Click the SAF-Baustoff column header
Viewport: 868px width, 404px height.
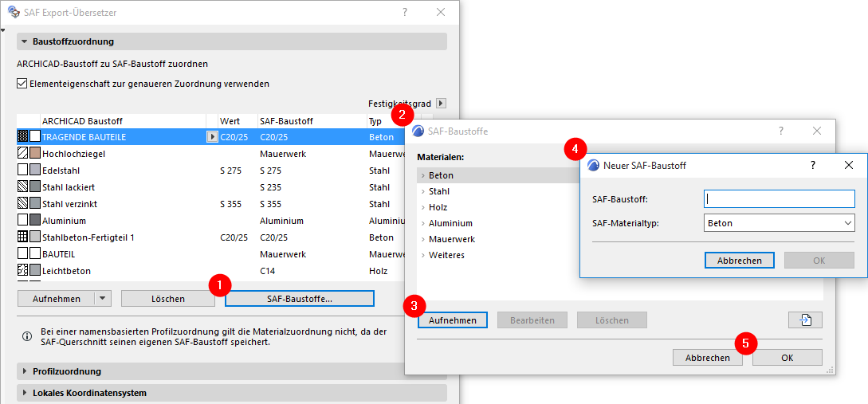(x=312, y=120)
